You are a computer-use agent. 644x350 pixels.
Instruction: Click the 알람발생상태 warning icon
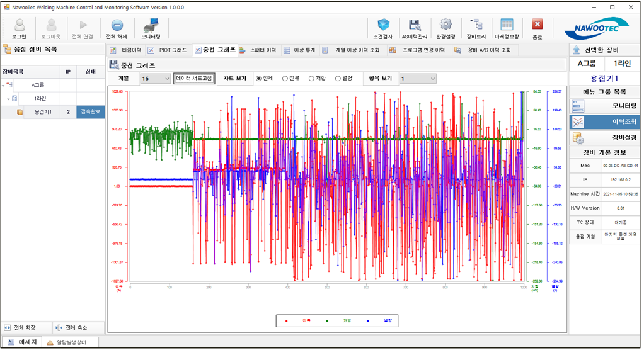[x=50, y=342]
